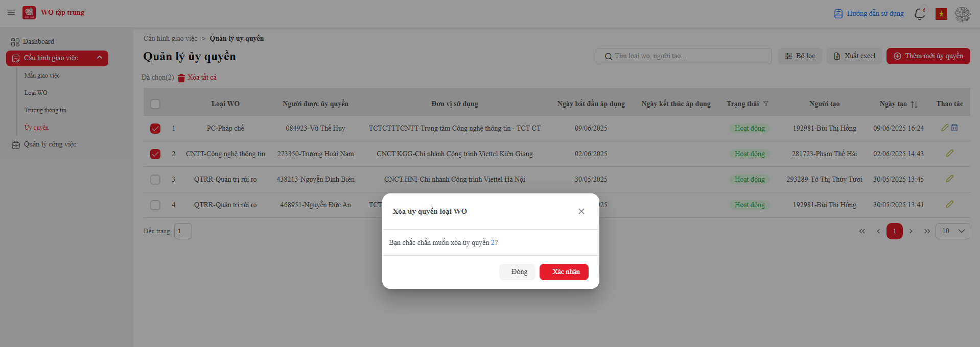980x347 pixels.
Task: Click cell 084923-Vũ Thế Huy
Action: [316, 129]
